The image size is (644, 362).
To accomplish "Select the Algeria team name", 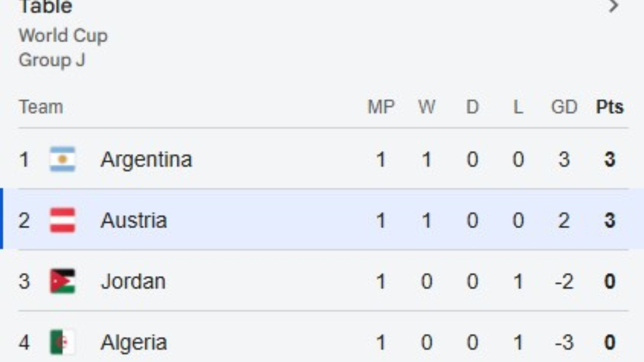I will pos(133,342).
